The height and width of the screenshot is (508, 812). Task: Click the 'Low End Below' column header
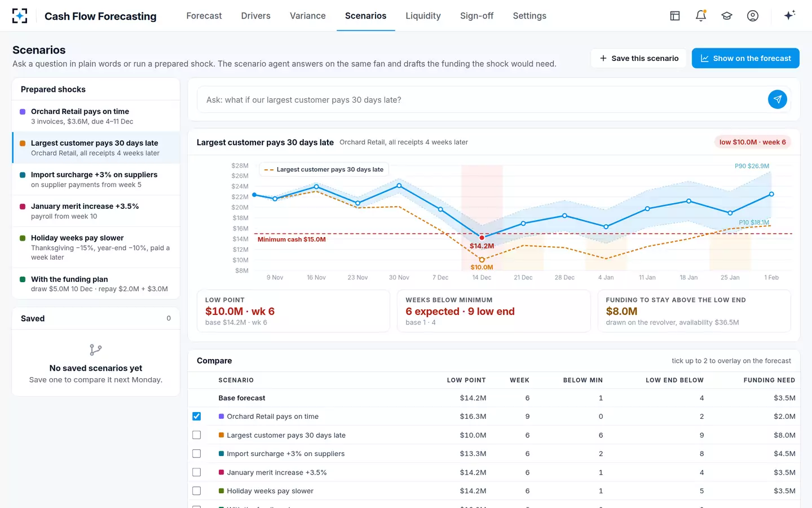674,380
